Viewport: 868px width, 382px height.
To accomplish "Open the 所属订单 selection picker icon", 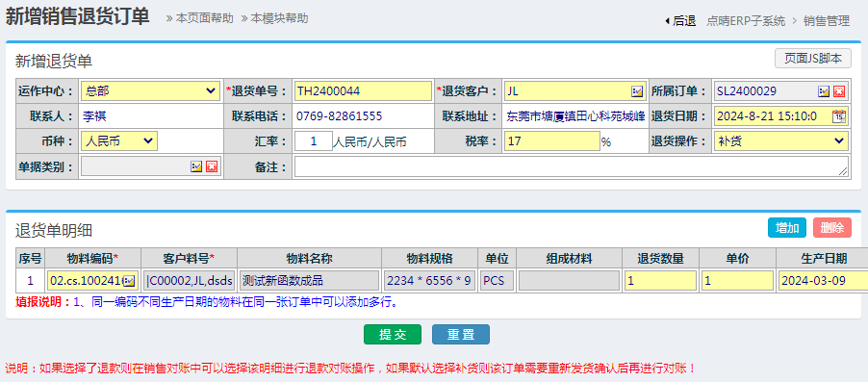I will pos(824,91).
